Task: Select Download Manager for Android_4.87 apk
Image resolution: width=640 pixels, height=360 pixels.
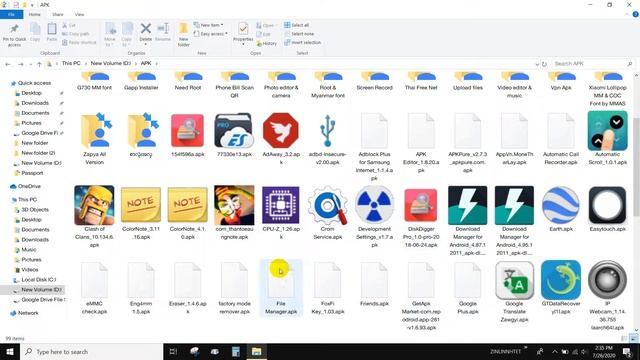Action: pyautogui.click(x=467, y=205)
